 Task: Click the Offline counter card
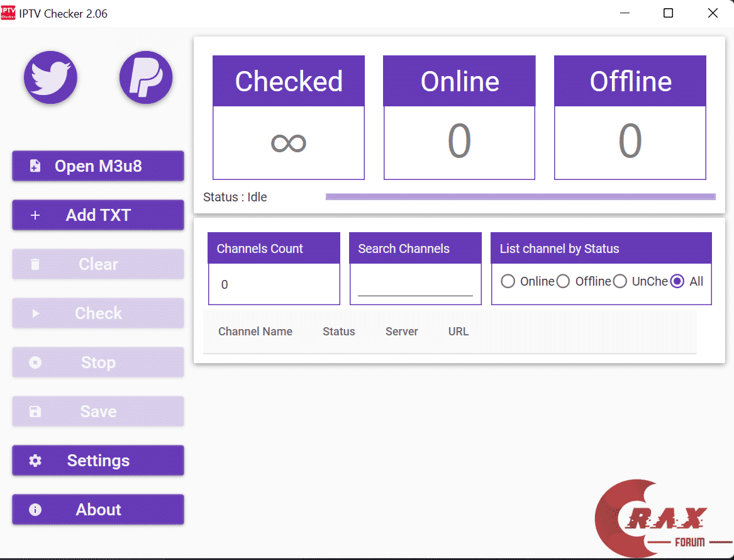click(x=630, y=118)
